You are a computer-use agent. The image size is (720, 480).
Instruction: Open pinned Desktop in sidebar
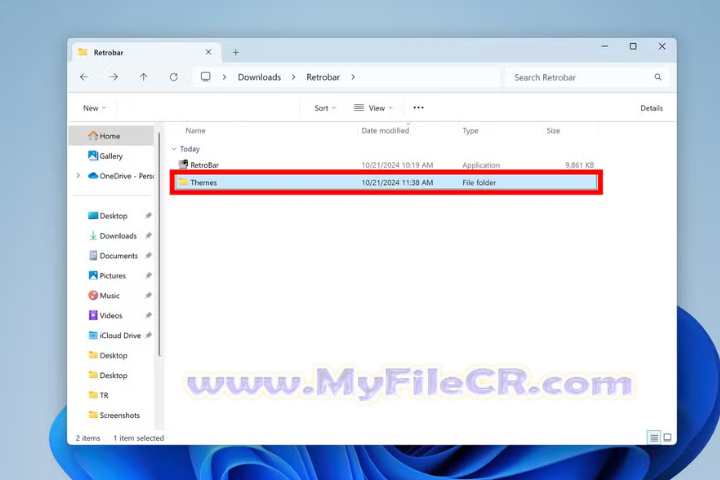(108, 216)
